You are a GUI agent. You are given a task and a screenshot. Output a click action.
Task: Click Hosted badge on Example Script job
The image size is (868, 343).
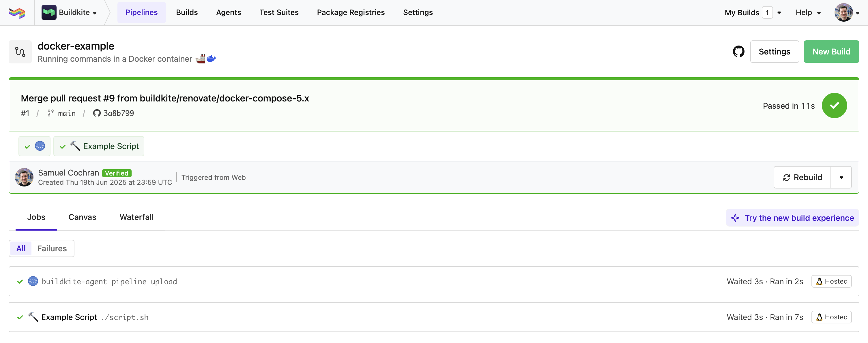pos(831,317)
